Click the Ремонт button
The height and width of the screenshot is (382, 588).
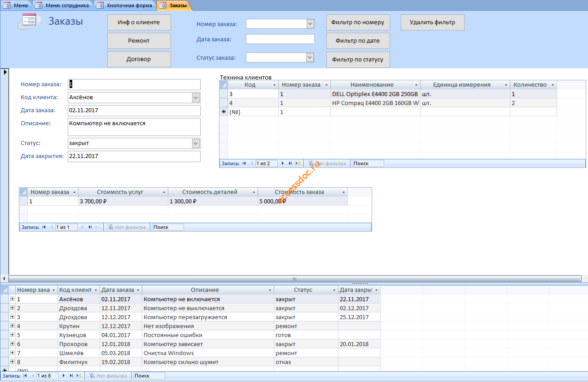coord(139,40)
